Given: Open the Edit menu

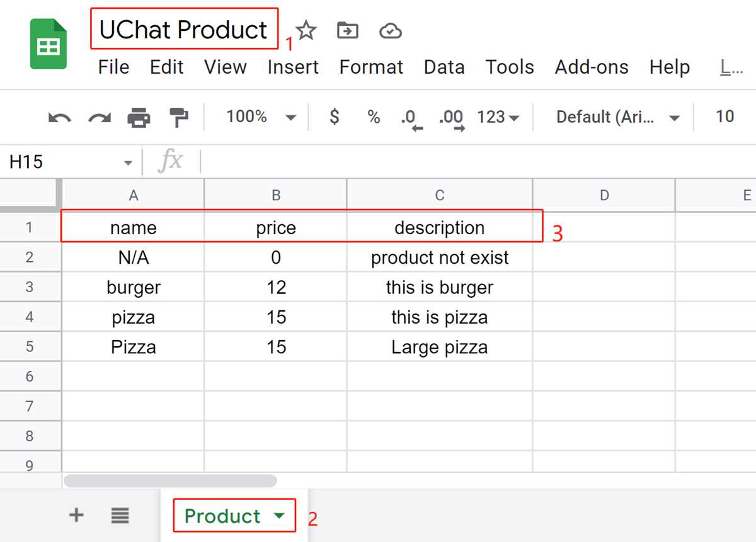Looking at the screenshot, I should point(167,67).
